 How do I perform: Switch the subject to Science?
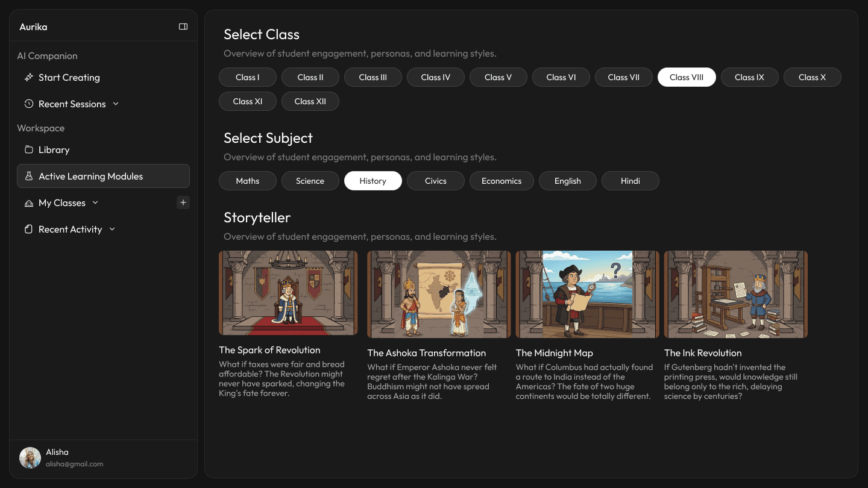[310, 181]
